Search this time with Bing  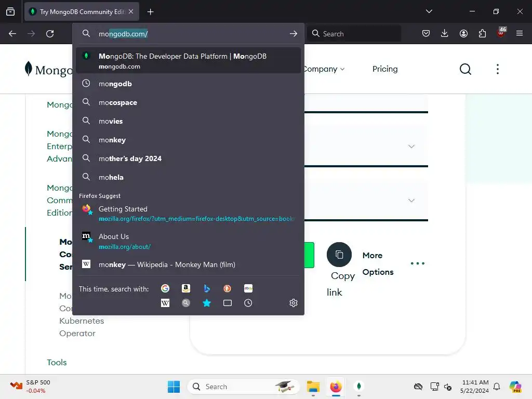(x=207, y=288)
